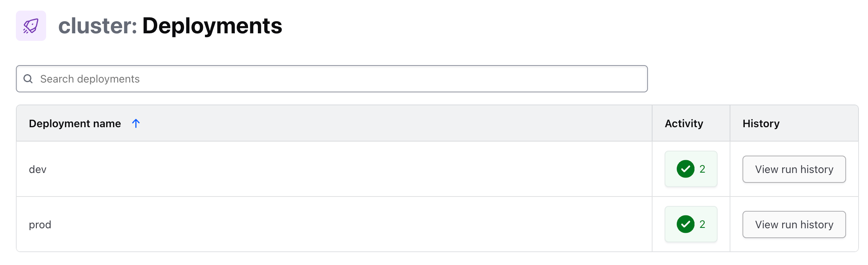The width and height of the screenshot is (868, 265).
Task: Click View run history for the dev deployment
Action: point(794,169)
